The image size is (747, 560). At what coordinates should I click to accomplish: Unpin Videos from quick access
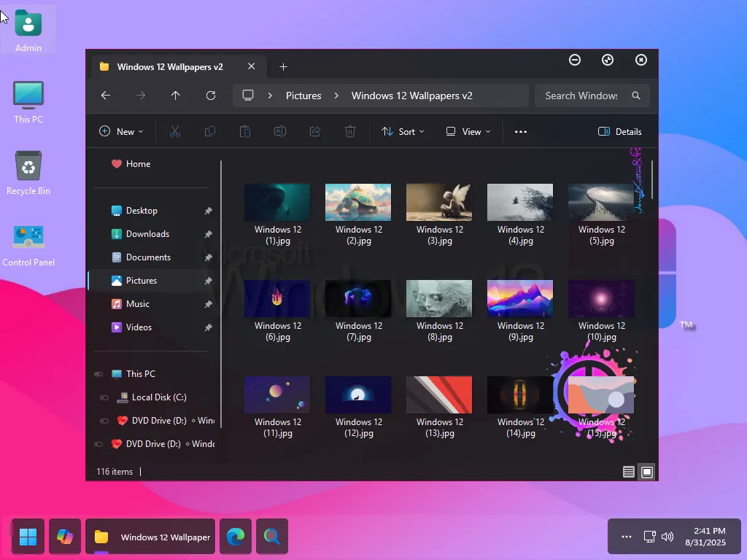208,327
